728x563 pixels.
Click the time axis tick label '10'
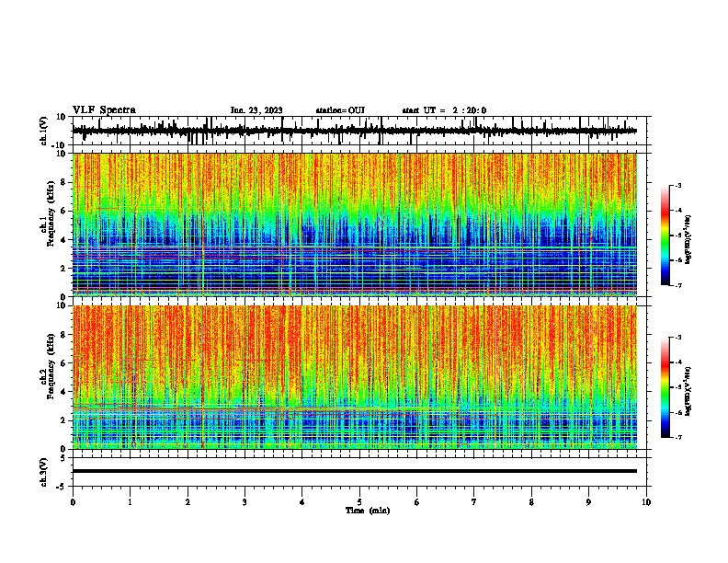tap(646, 502)
